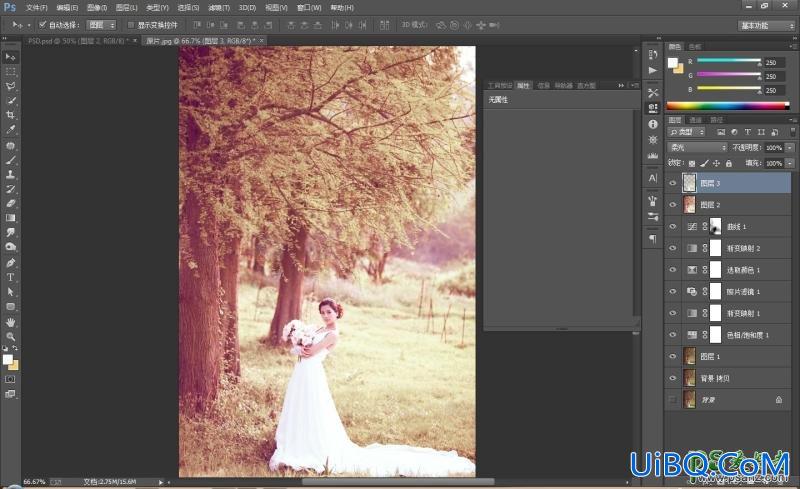This screenshot has height=489, width=800.
Task: Select the 渐变映射 2 layer
Action: tap(728, 248)
